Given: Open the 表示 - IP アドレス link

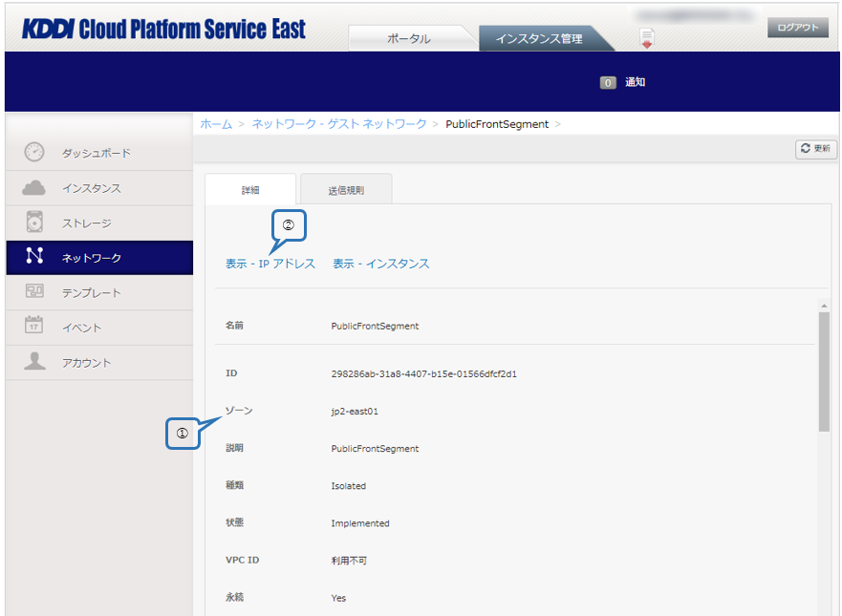Looking at the screenshot, I should 270,264.
